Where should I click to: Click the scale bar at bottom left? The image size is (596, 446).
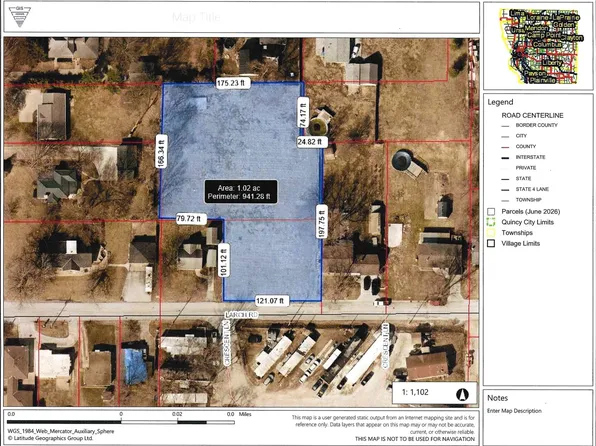click(x=121, y=422)
